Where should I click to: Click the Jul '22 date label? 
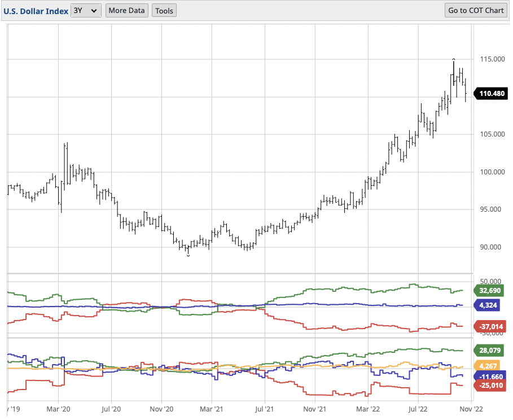point(418,409)
